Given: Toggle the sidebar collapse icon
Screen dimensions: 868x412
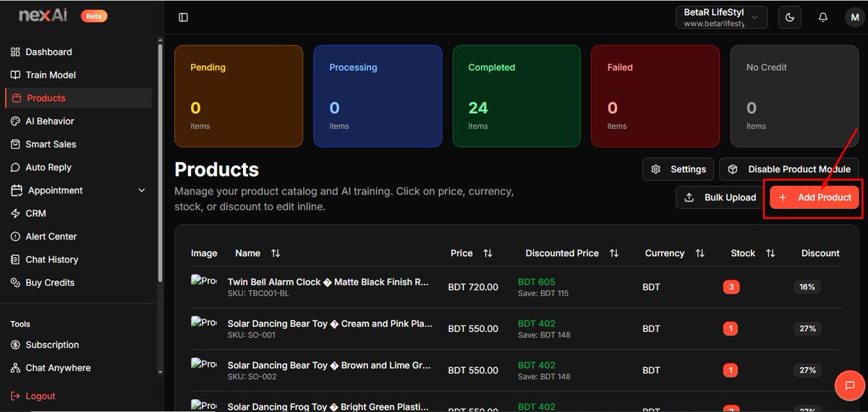Looking at the screenshot, I should tap(183, 17).
